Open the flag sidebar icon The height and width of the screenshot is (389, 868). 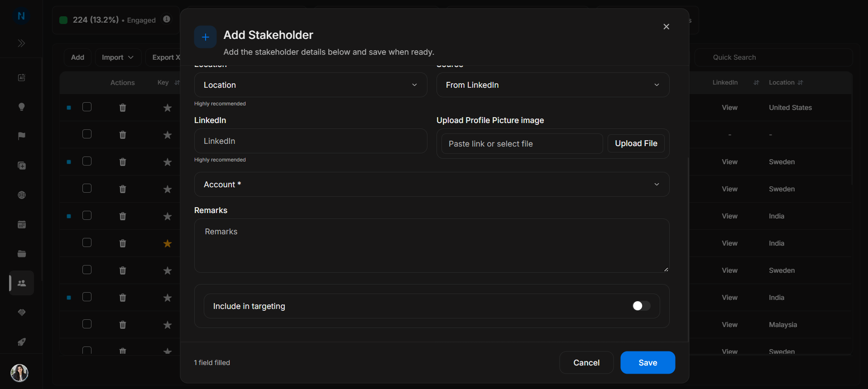coord(21,136)
